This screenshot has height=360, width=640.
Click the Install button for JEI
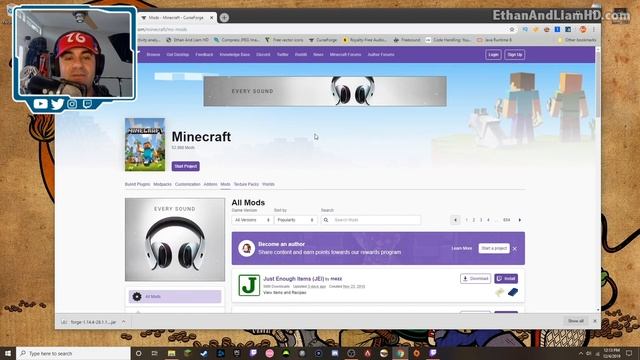coord(506,278)
